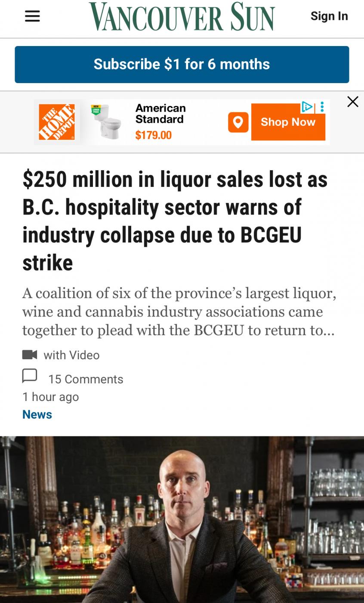Screen dimensions: 364x603
Task: Click the American Standard toilet image
Action: click(107, 122)
